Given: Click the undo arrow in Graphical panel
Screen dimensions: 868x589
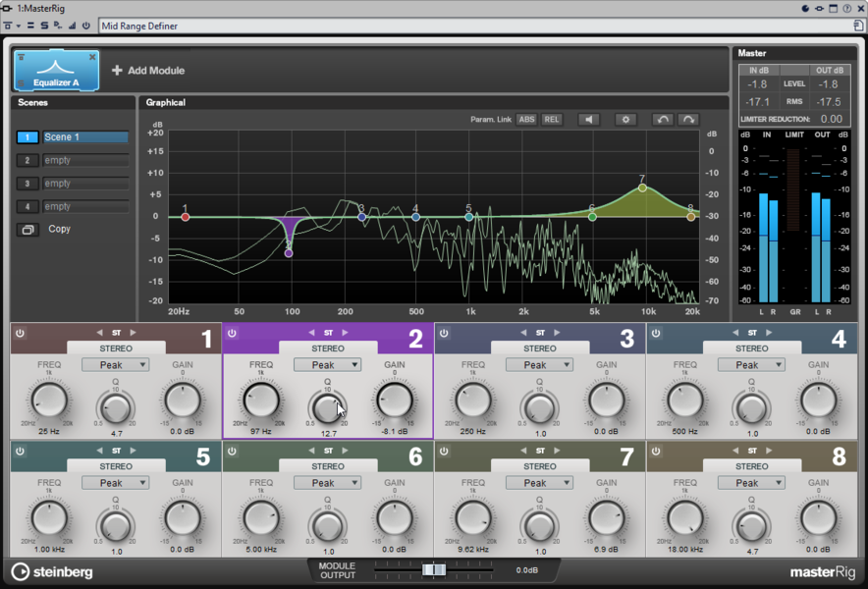Looking at the screenshot, I should click(x=663, y=120).
